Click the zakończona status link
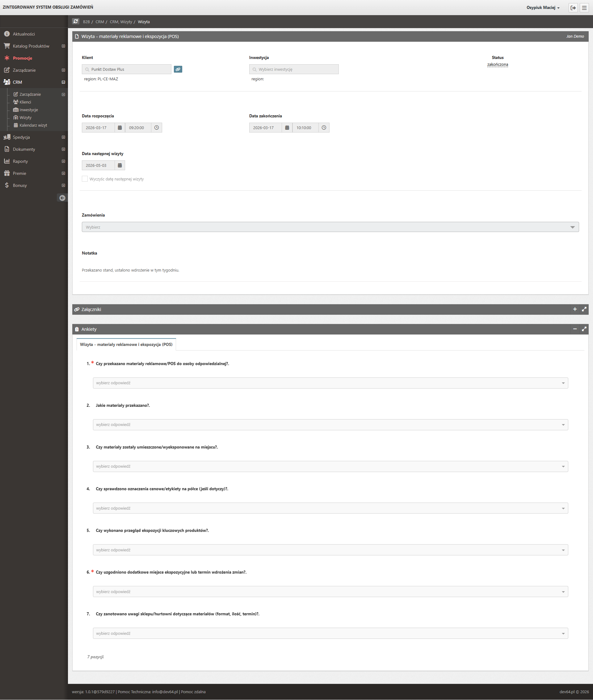 tap(497, 65)
